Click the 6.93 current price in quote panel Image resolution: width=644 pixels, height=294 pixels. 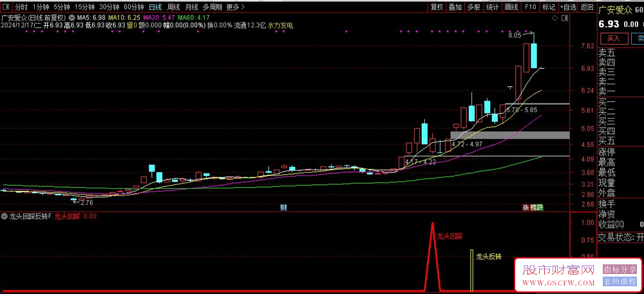click(x=609, y=24)
